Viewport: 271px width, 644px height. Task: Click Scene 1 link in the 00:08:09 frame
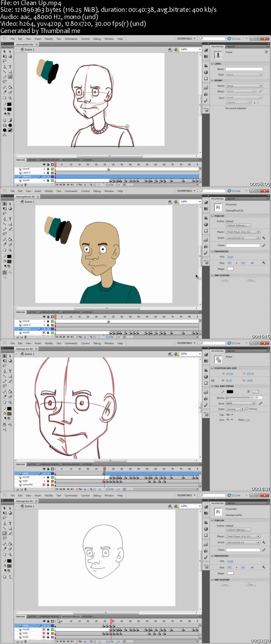[30, 49]
